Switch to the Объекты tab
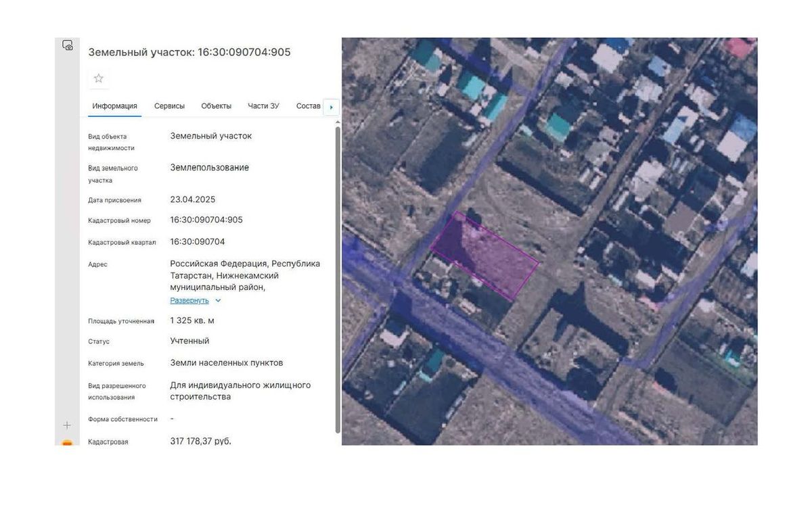812x522 pixels. click(217, 106)
